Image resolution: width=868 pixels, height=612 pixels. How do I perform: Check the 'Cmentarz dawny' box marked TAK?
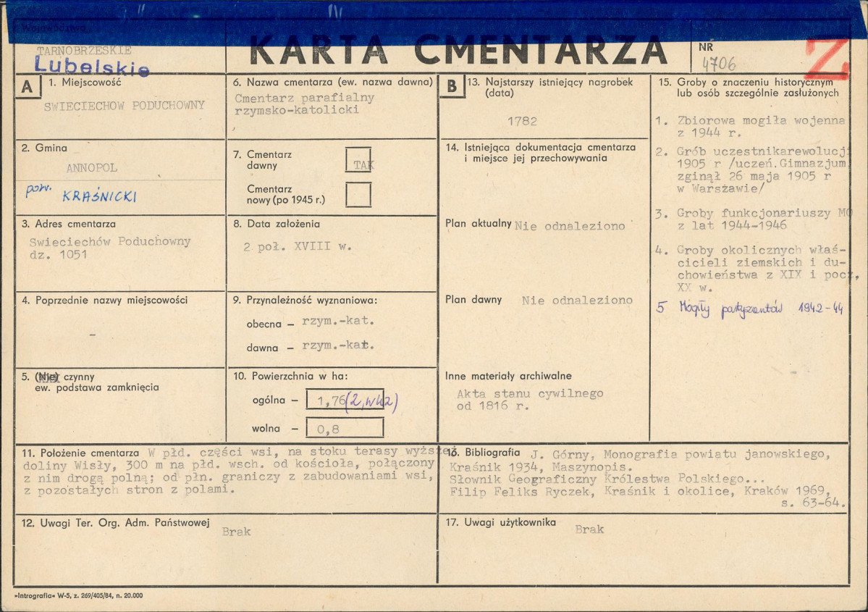click(358, 160)
